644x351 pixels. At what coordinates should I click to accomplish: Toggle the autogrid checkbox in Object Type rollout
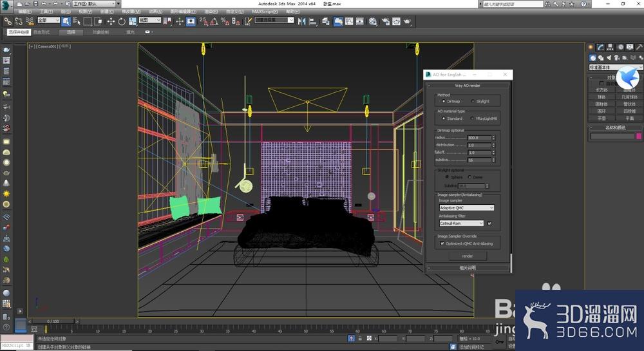tap(601, 83)
